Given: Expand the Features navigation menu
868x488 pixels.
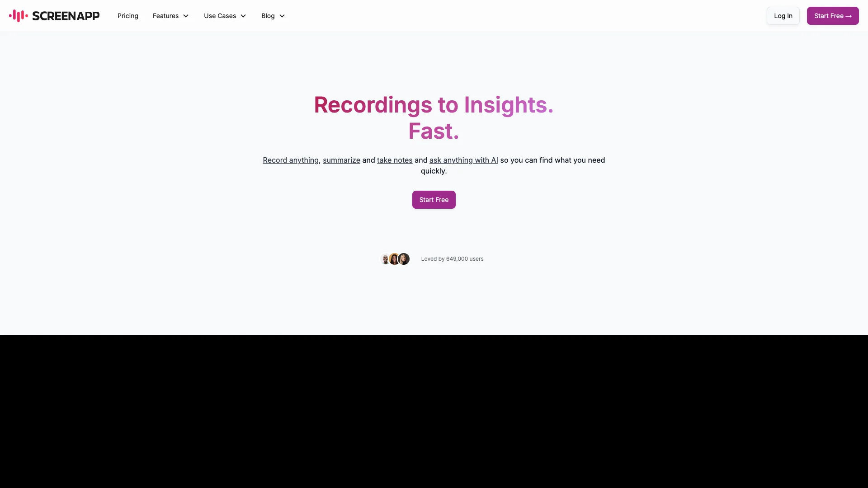Looking at the screenshot, I should click(170, 15).
